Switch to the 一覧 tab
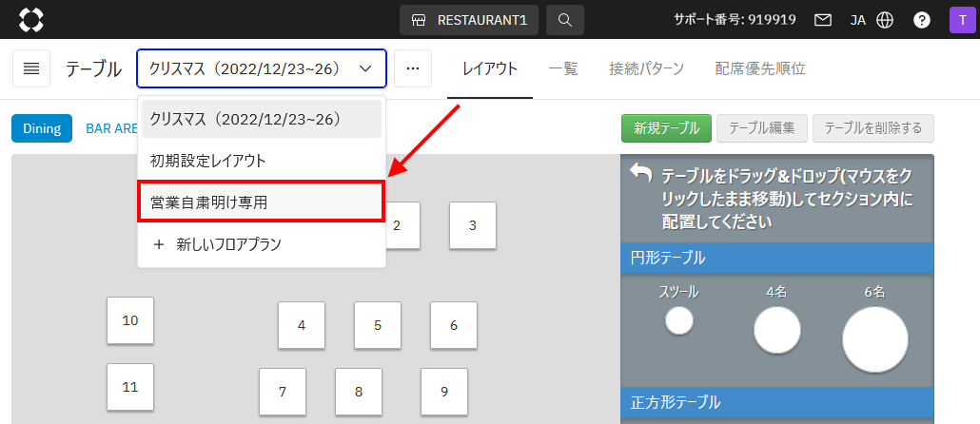The height and width of the screenshot is (424, 980). 563,68
